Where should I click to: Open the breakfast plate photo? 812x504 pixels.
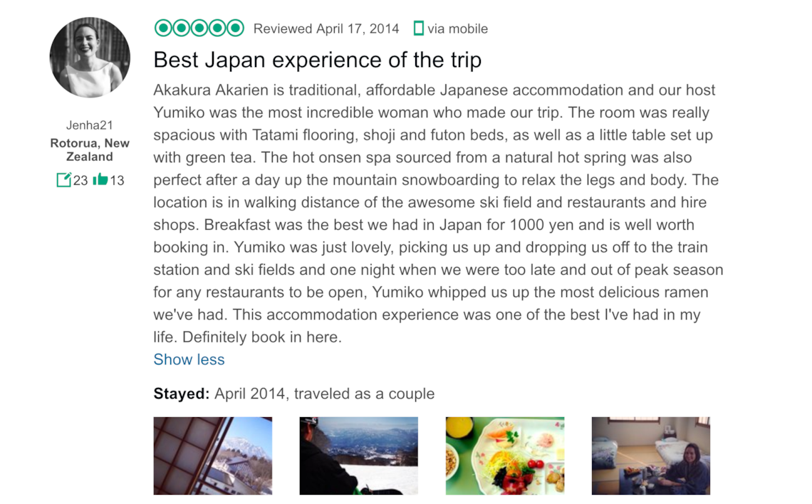coord(505,456)
